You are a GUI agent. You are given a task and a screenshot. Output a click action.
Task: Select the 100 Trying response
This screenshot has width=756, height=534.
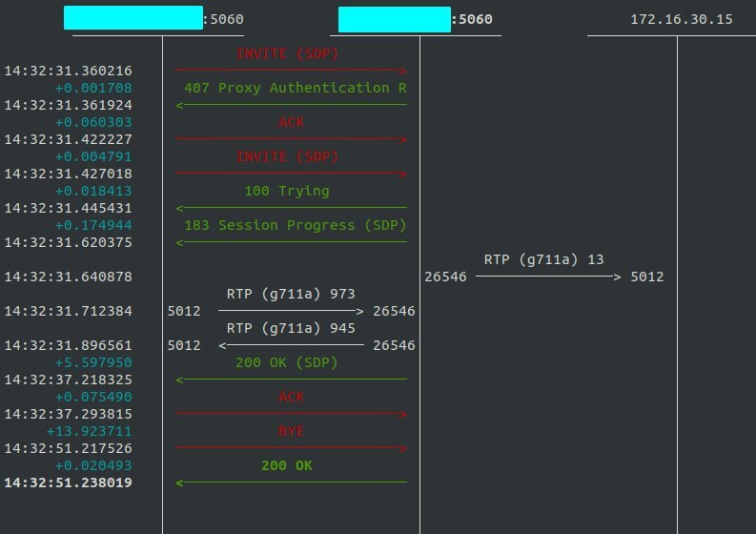point(287,191)
